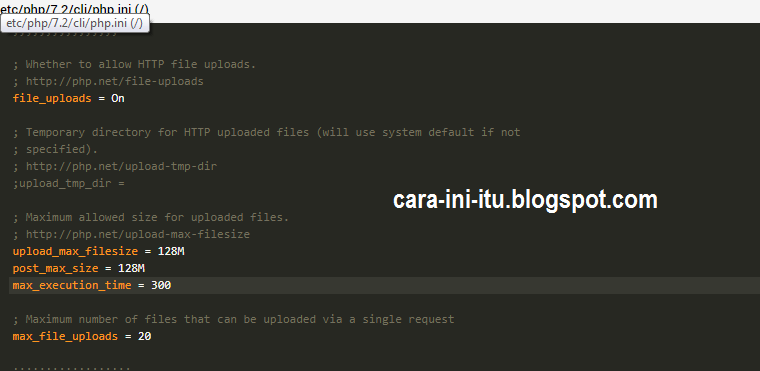Click the http://php.net/upload-tmp-dir comment URL

click(121, 166)
